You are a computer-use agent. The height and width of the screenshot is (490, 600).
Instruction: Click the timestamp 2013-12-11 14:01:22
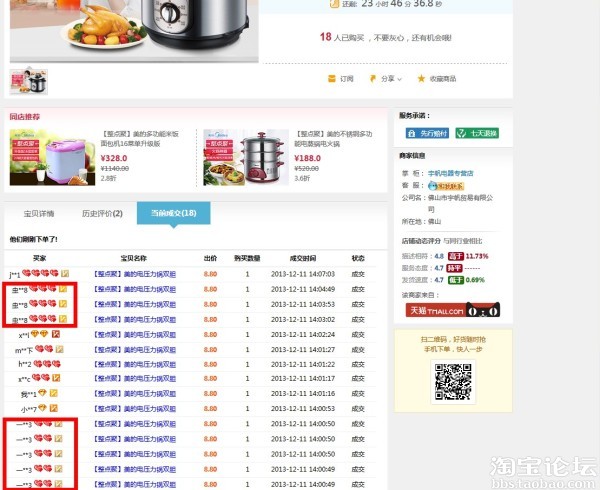tap(303, 365)
